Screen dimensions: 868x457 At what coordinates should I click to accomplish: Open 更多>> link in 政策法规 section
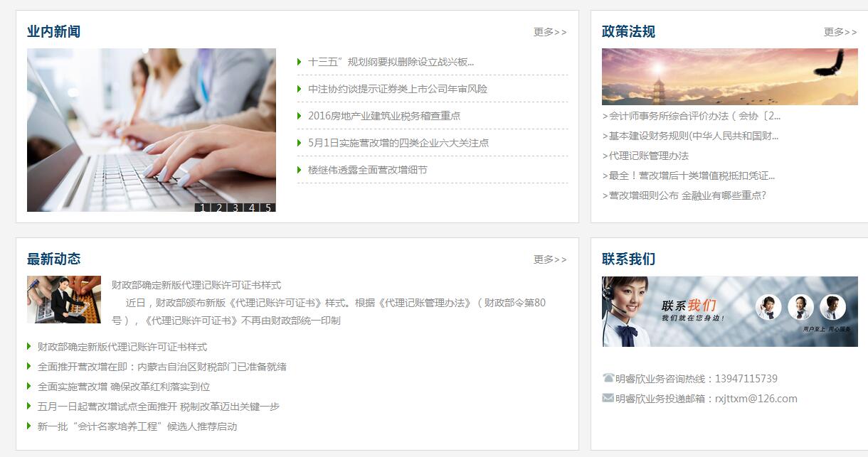840,32
